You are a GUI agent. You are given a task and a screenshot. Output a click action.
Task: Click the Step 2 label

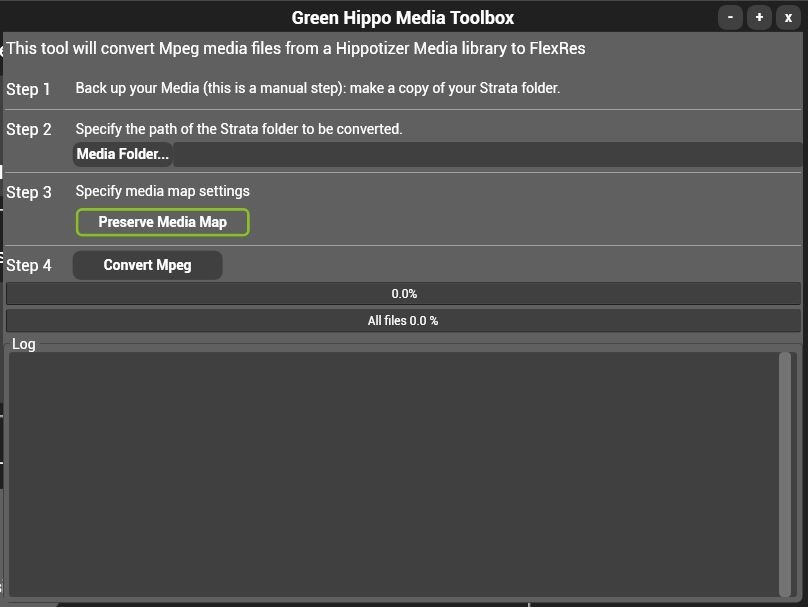tap(29, 129)
